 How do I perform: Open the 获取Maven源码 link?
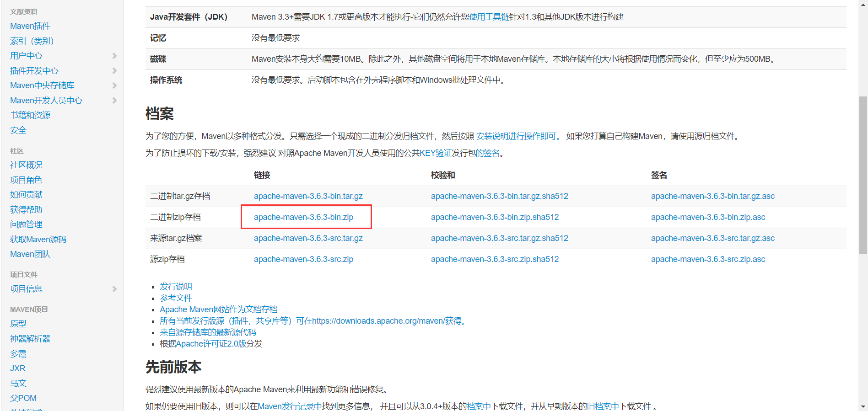pyautogui.click(x=38, y=240)
